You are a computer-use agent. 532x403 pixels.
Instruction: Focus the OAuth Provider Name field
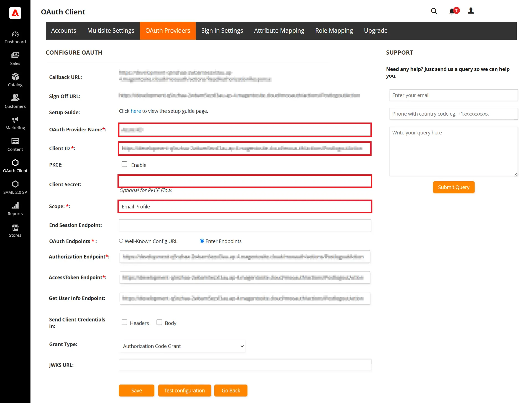245,130
